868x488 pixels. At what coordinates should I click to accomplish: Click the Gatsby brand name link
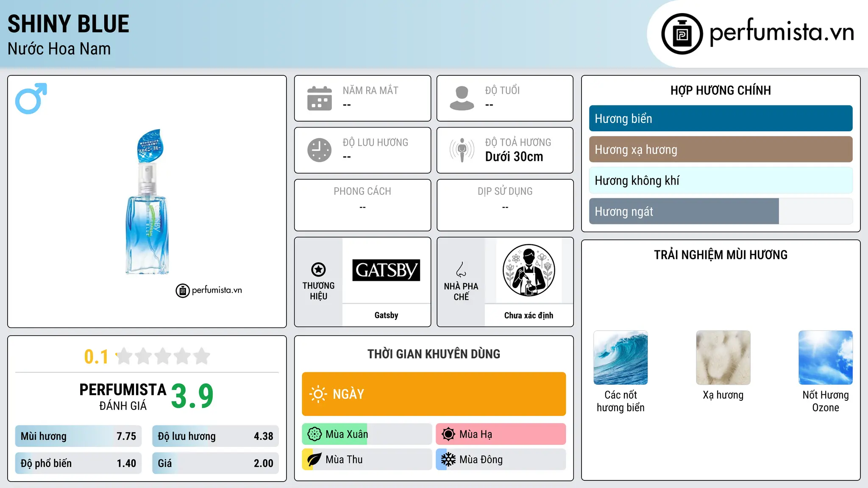click(x=386, y=315)
